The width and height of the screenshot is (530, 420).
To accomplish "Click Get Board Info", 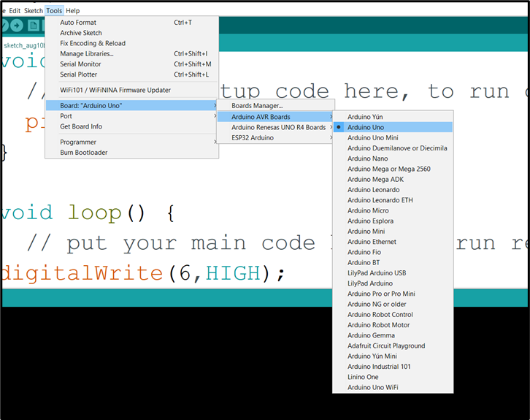I will [132, 126].
